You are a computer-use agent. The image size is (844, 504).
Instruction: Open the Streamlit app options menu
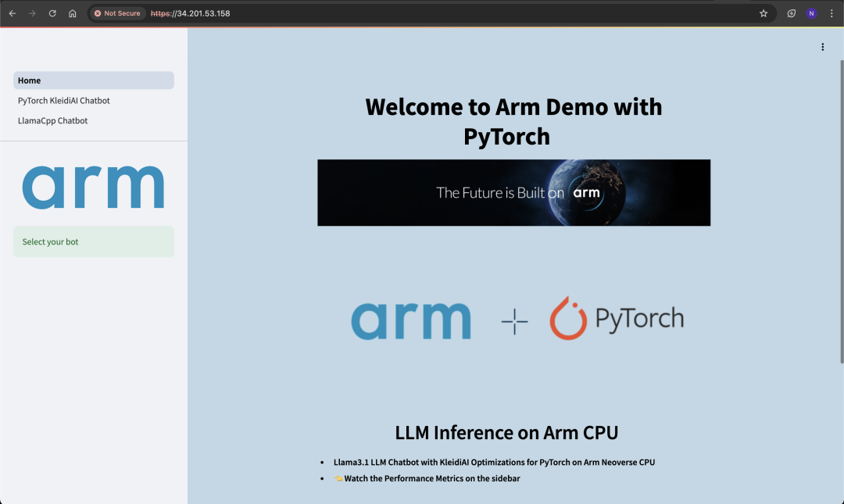click(822, 47)
